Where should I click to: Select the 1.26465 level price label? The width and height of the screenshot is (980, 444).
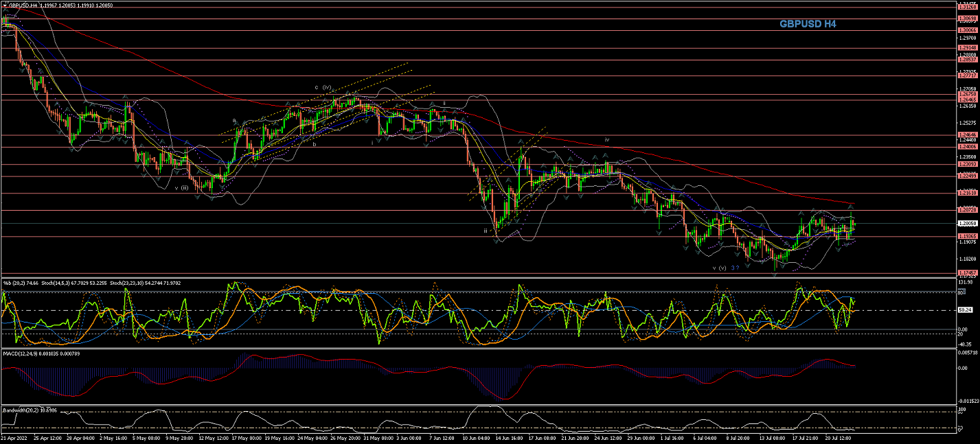[966, 100]
